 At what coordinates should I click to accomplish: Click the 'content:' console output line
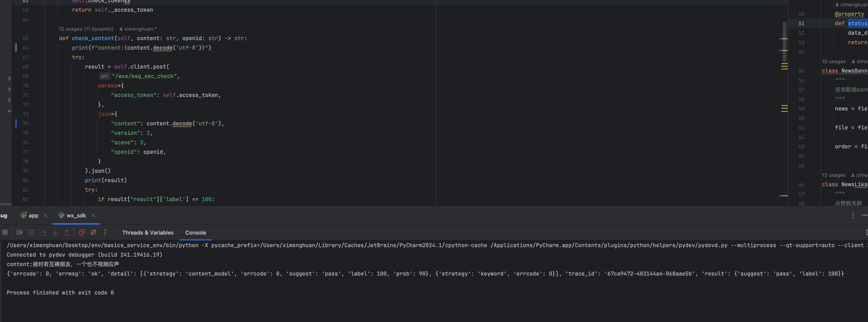tap(63, 264)
